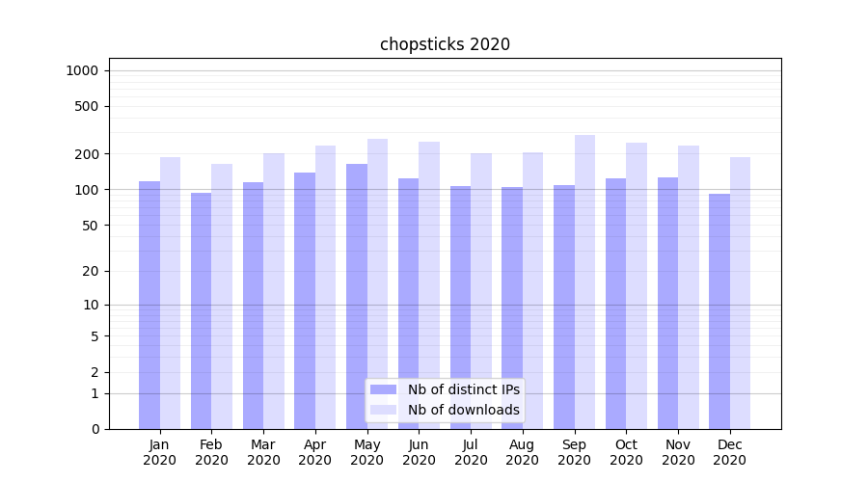868x482 pixels.
Task: Select the 'Oct 2020' x-axis label
Action: coord(626,452)
